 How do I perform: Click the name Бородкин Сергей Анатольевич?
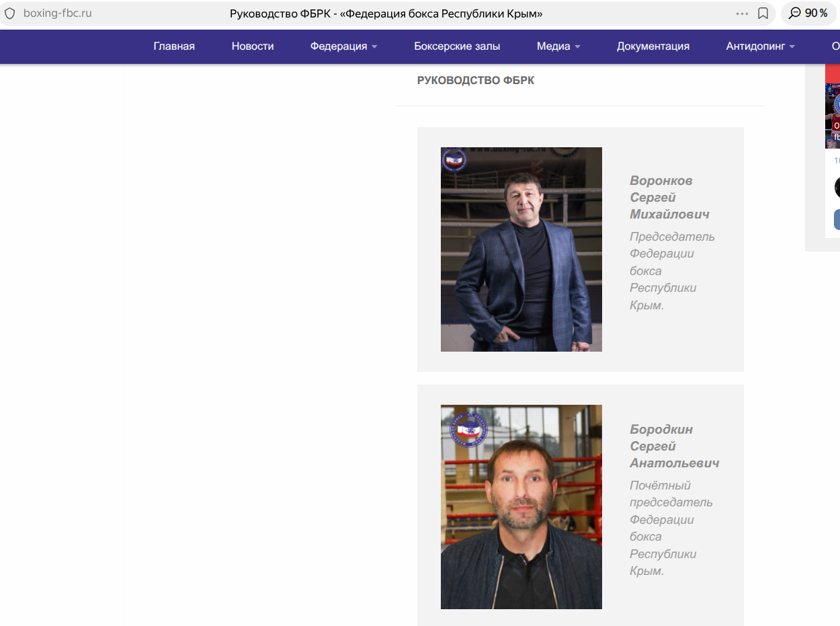click(x=674, y=446)
